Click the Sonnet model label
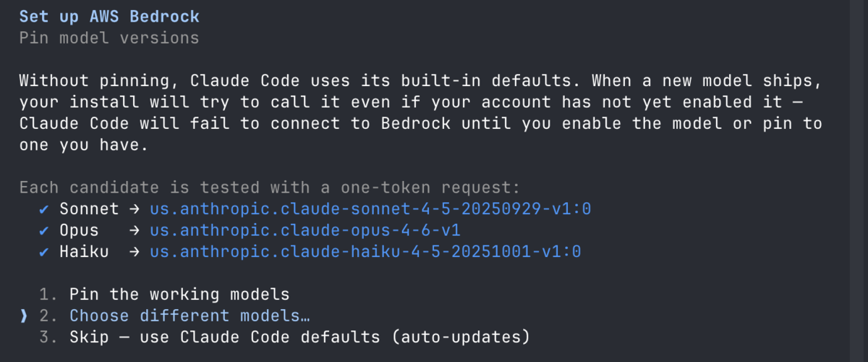The image size is (868, 362). pos(89,210)
